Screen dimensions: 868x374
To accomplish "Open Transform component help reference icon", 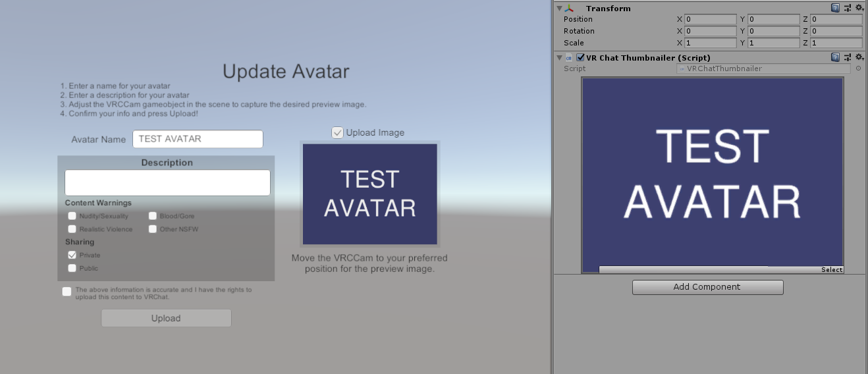I will tap(835, 8).
